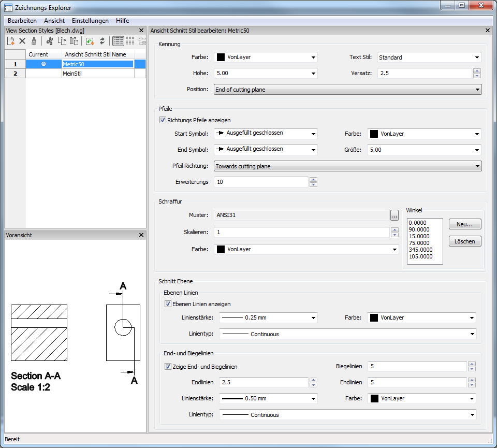Switch to the icon grid view
497x448 pixels.
pos(130,41)
